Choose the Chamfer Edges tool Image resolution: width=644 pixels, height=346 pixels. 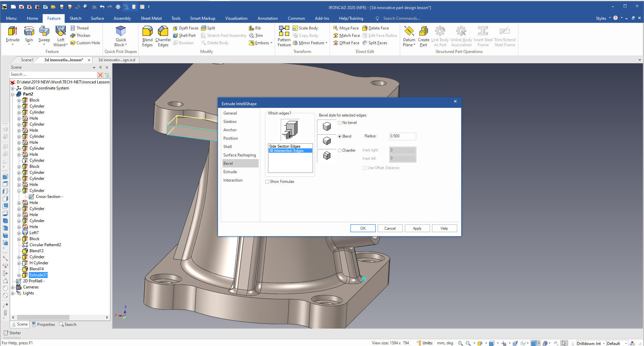tap(163, 36)
